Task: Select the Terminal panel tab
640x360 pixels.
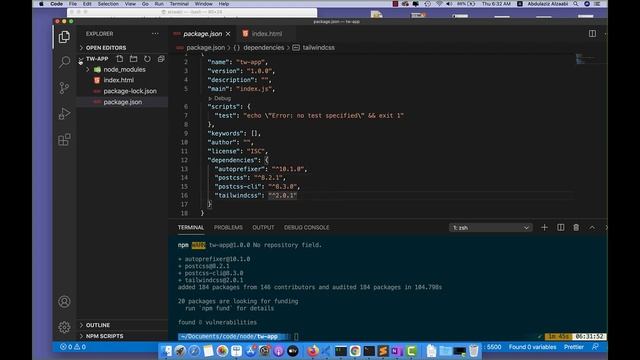Action: pos(191,227)
